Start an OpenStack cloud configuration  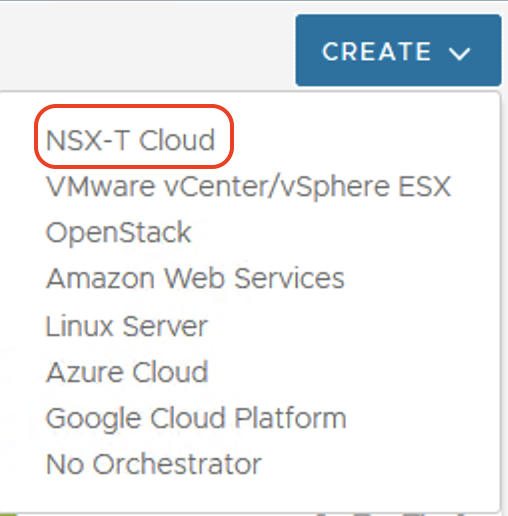tap(118, 233)
